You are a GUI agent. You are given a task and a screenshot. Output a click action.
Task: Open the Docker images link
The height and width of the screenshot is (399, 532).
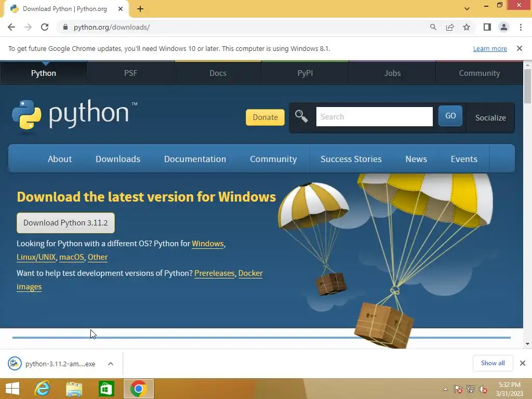point(250,273)
